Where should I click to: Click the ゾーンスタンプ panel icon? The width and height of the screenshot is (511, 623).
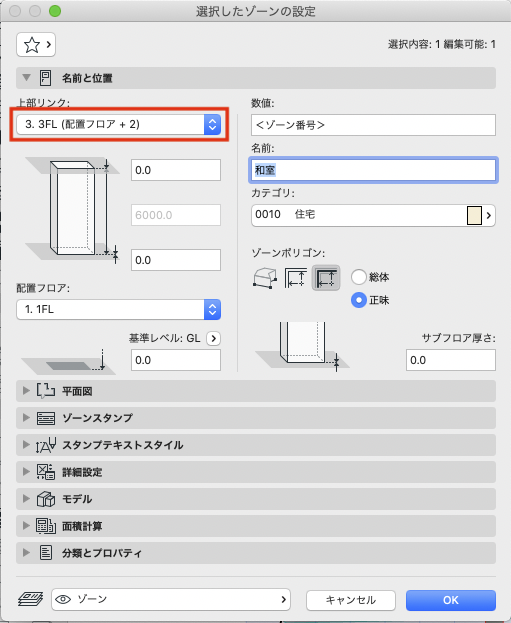pos(46,418)
